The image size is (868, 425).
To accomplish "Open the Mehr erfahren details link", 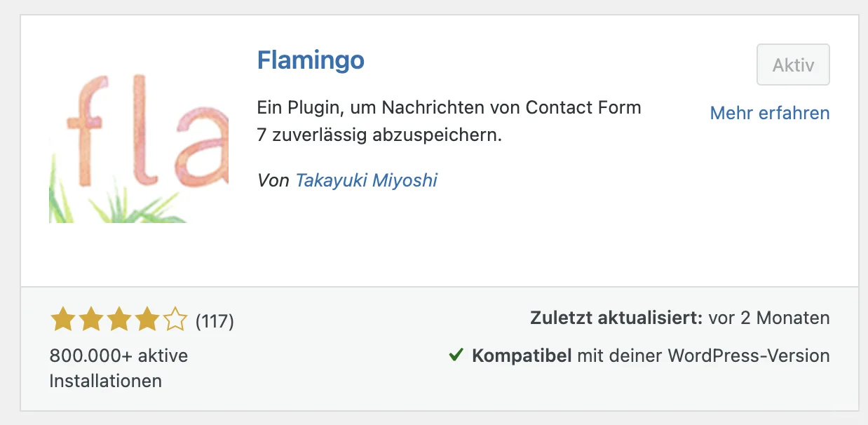I will click(x=769, y=113).
